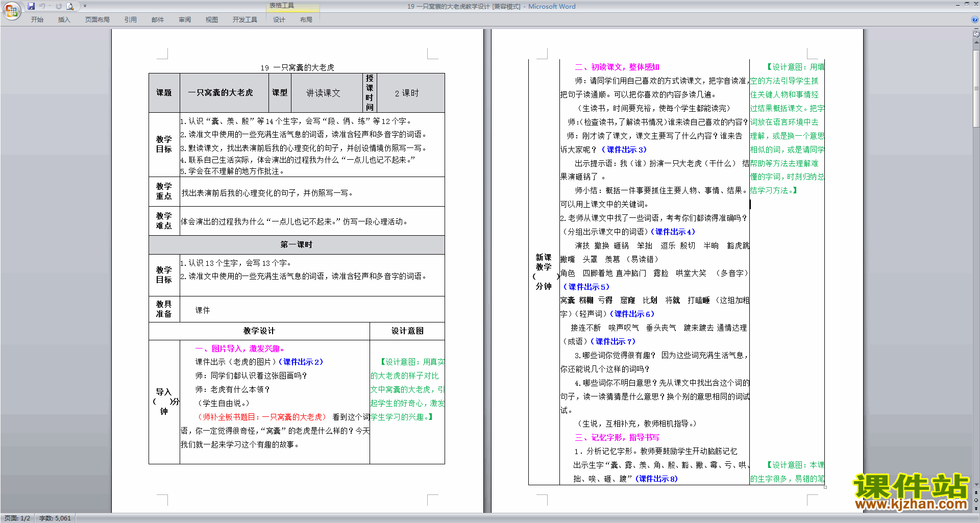This screenshot has width=980, height=523.
Task: Click the Redo icon in quick access toolbar
Action: click(59, 6)
